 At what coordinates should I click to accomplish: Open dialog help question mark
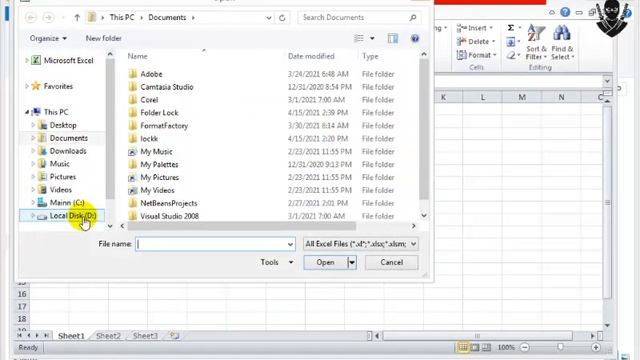tap(415, 38)
